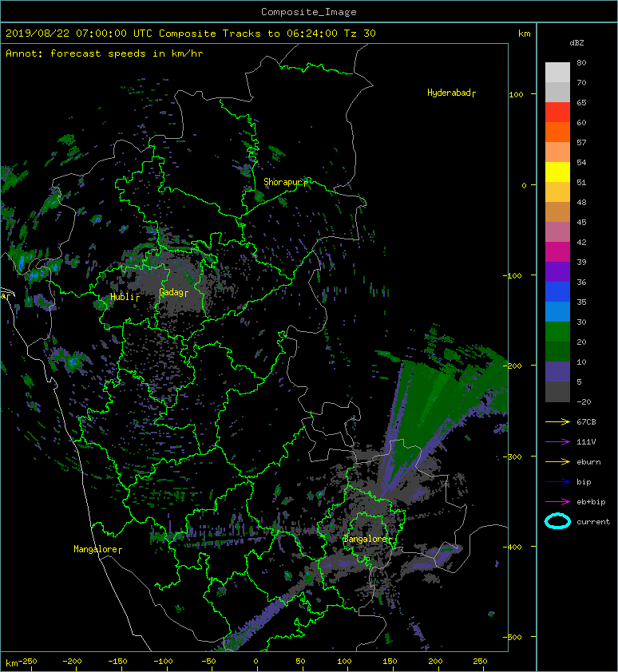Click the eburn legend label
Viewport: 618px width, 672px height.
click(x=588, y=462)
